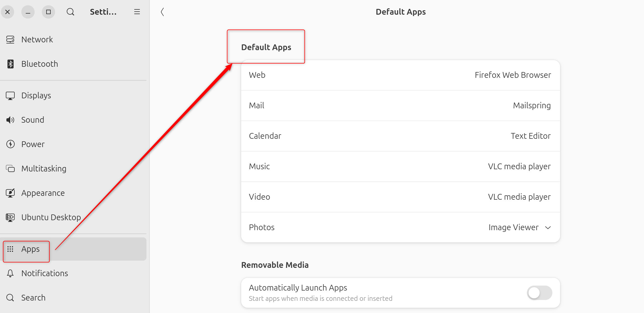Select the Mail default app row

point(400,106)
